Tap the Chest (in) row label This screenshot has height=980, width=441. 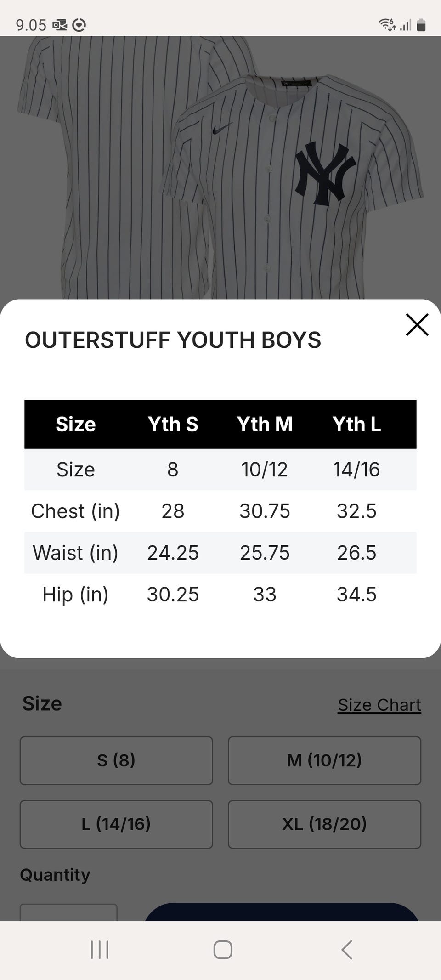point(75,511)
